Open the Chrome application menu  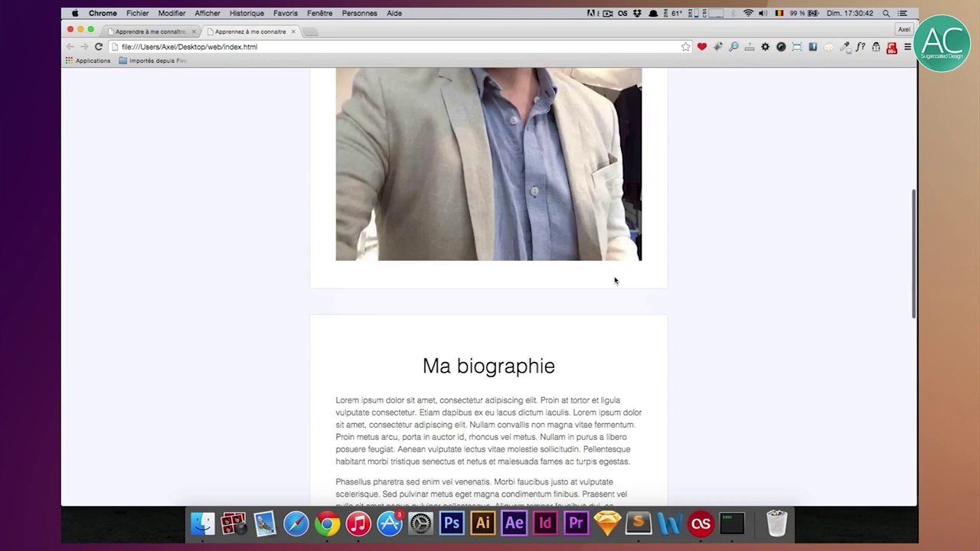tap(103, 13)
